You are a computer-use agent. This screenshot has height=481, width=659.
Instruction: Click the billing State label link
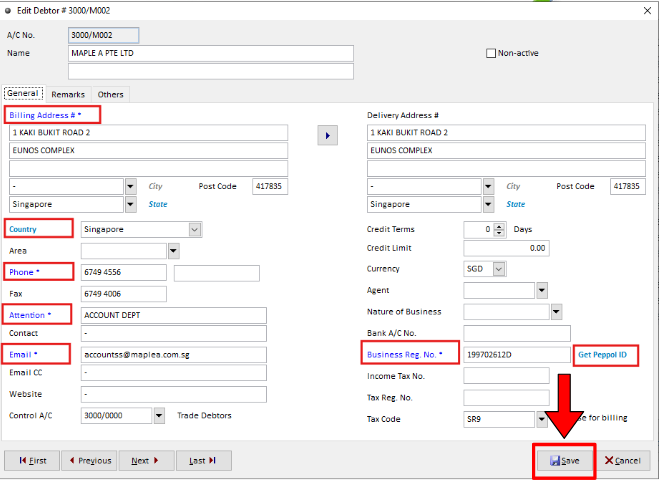(x=158, y=204)
